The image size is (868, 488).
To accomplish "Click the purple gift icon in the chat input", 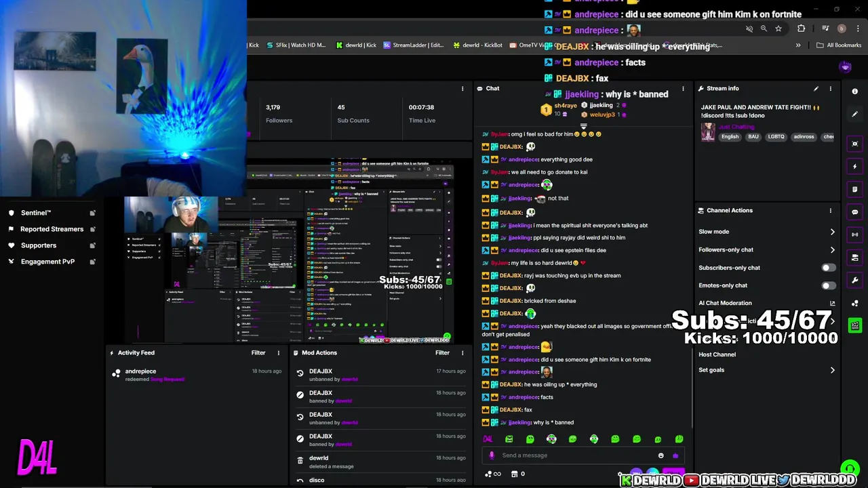I will tap(675, 455).
